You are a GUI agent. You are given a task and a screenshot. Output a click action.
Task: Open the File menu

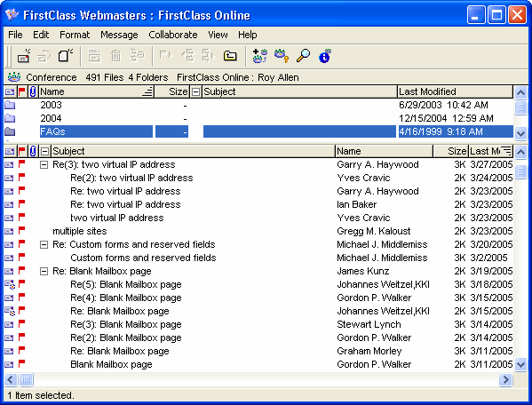[x=15, y=35]
